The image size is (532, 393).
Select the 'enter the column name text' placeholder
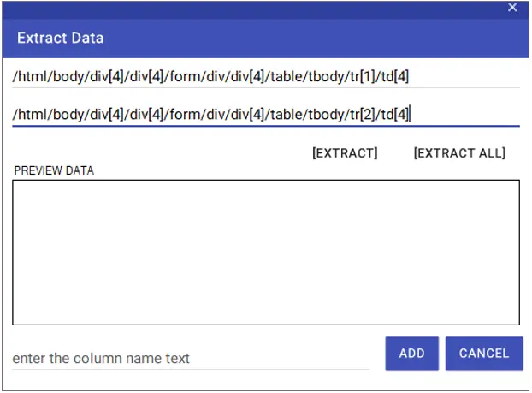tap(101, 359)
